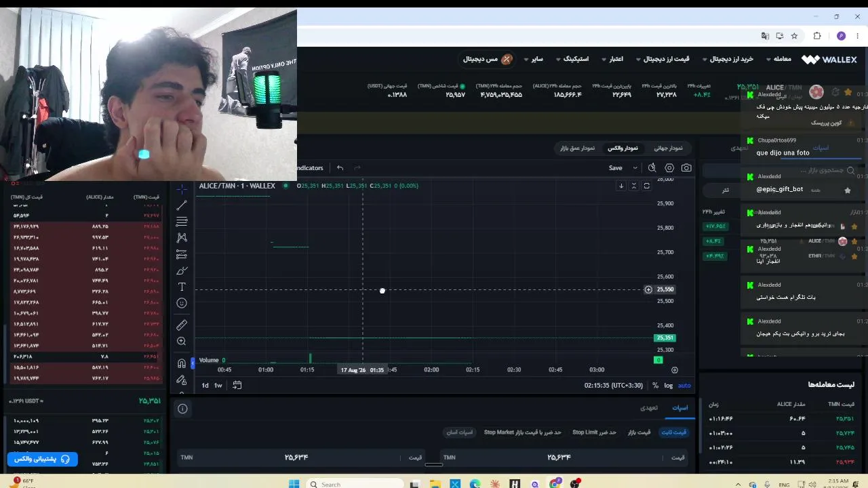
Task: Select the قیمت بازار order type
Action: [x=639, y=432]
